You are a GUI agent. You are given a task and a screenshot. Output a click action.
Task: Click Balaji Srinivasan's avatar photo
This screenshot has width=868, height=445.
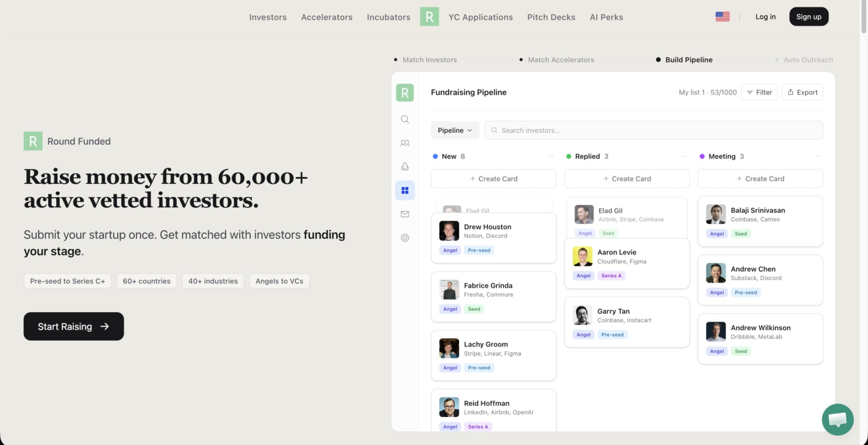click(x=716, y=214)
